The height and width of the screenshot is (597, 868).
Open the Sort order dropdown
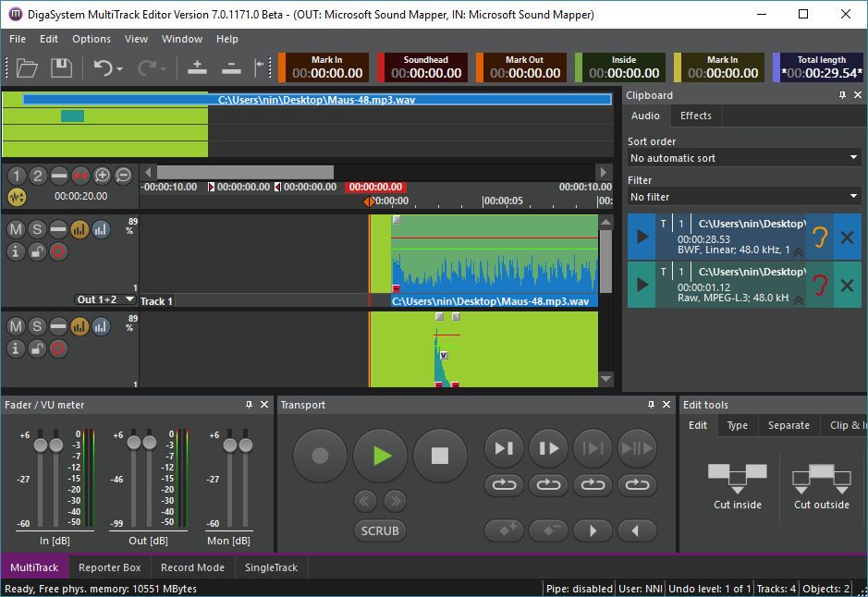pyautogui.click(x=743, y=158)
